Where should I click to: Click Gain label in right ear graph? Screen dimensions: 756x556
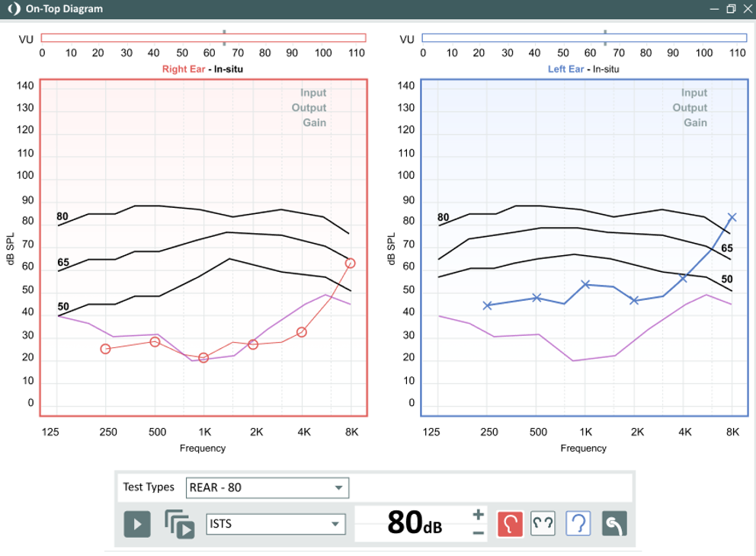[x=314, y=123]
